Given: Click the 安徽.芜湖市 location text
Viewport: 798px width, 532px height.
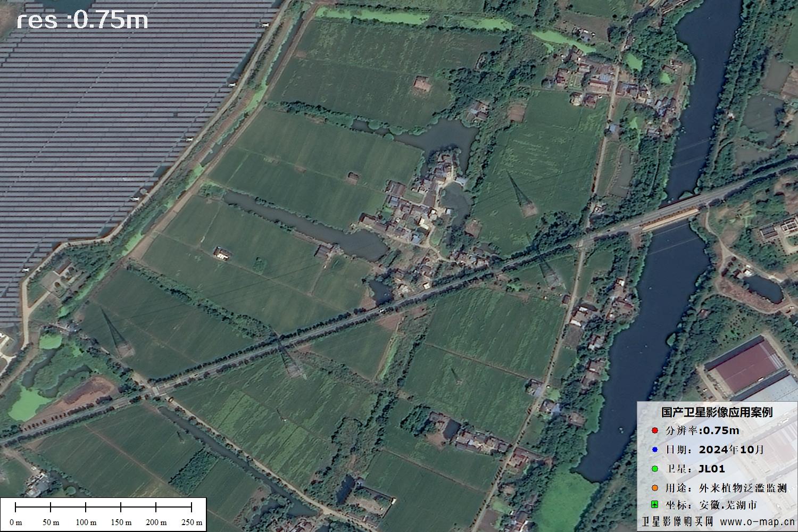Looking at the screenshot, I should point(727,505).
